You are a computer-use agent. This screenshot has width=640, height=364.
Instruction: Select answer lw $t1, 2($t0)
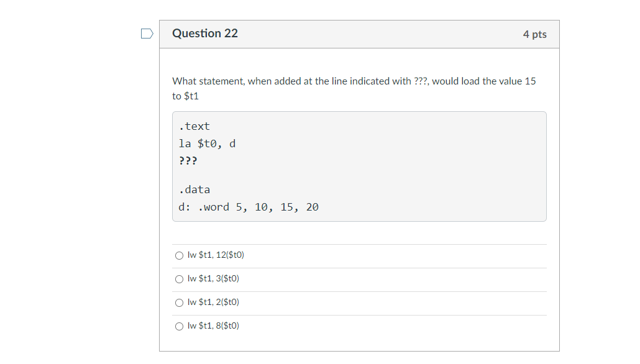pyautogui.click(x=178, y=302)
